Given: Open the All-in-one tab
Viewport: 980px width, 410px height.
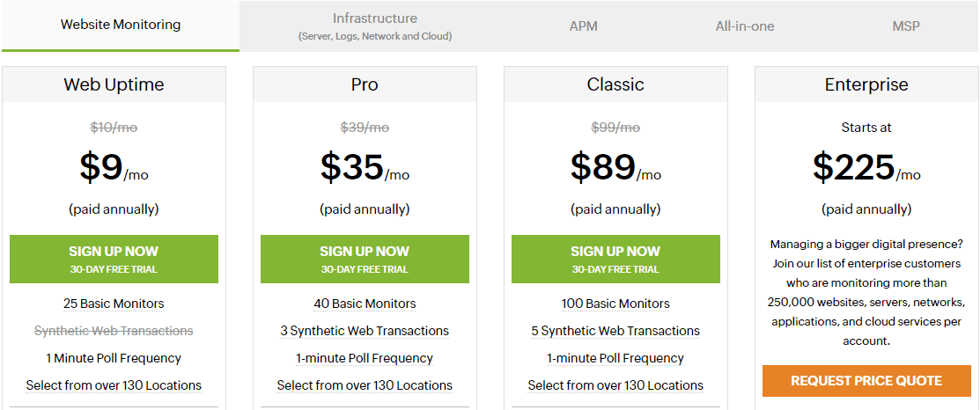Looking at the screenshot, I should (x=745, y=26).
